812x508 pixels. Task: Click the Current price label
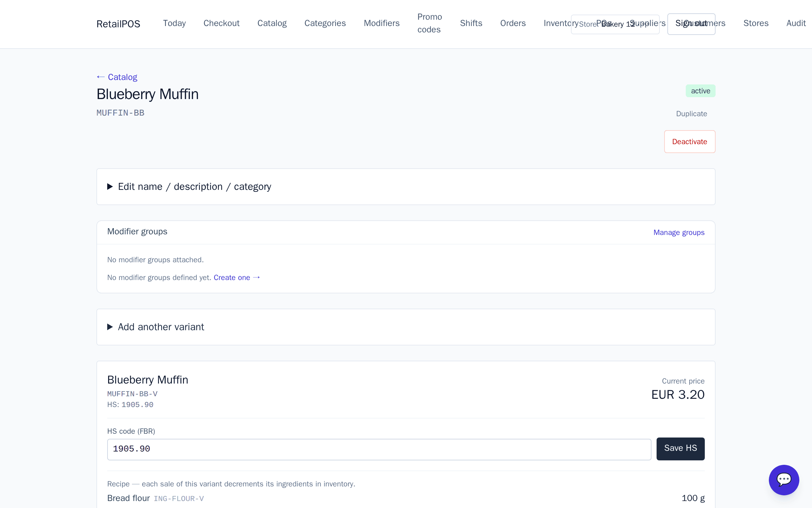click(683, 381)
